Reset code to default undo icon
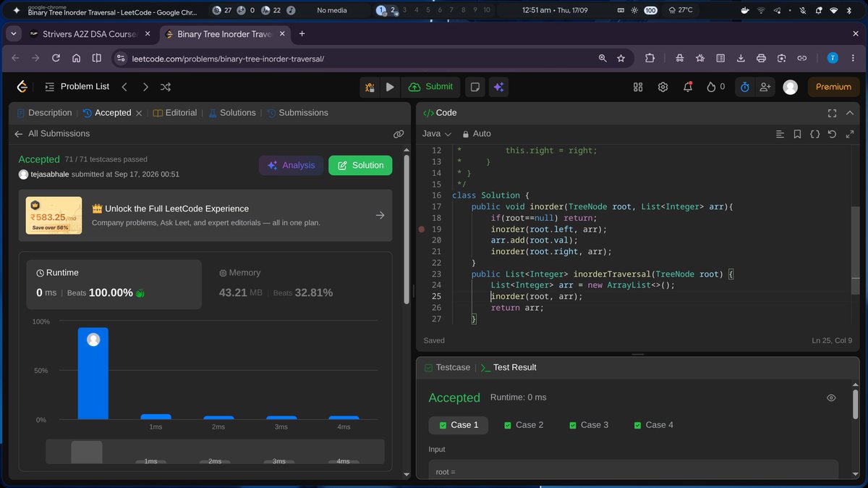Image resolution: width=868 pixels, height=488 pixels. (832, 134)
